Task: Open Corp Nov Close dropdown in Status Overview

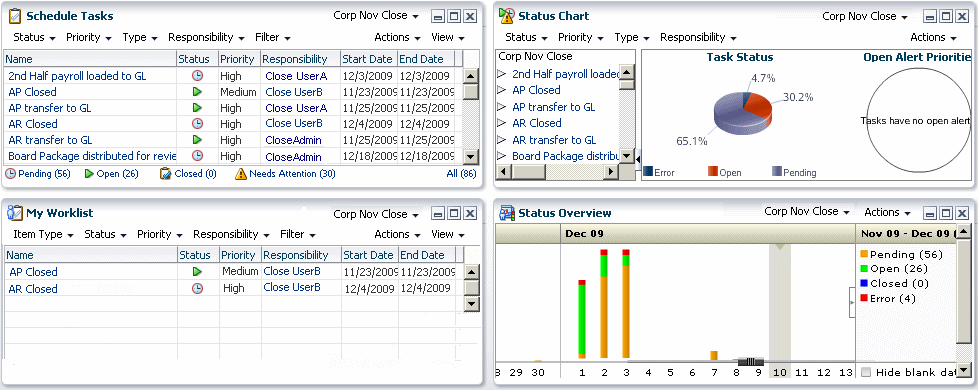Action: pos(807,212)
